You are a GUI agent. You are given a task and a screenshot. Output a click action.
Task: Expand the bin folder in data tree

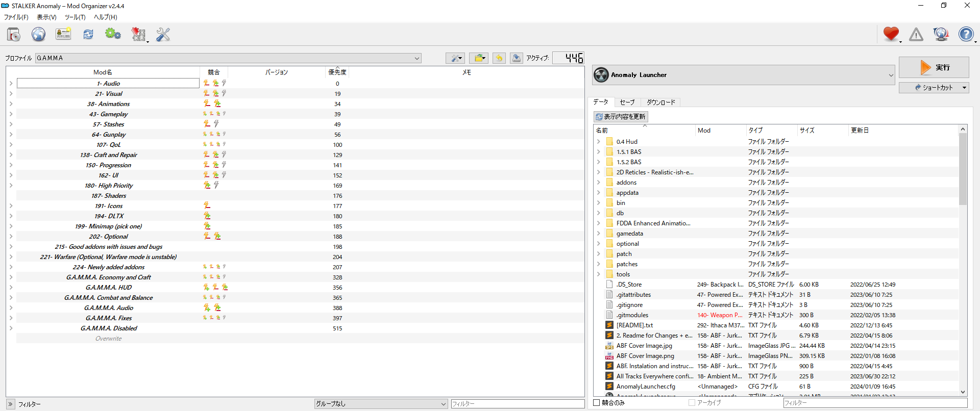[x=598, y=203]
